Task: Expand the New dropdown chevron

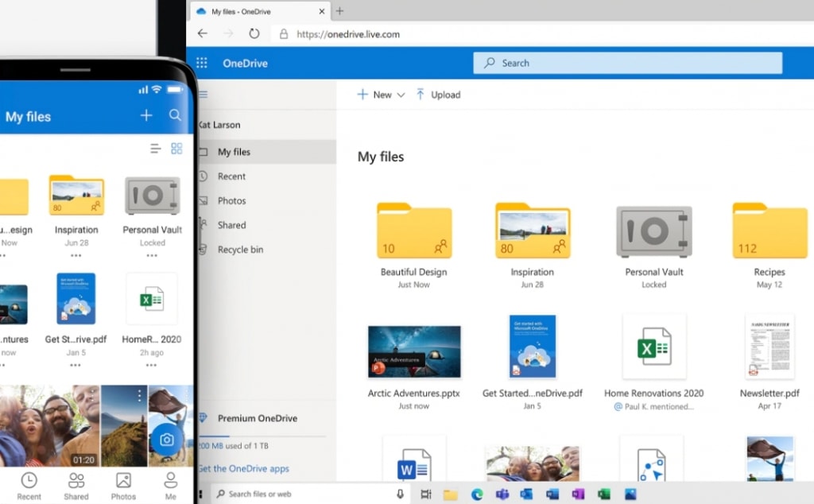Action: 401,95
